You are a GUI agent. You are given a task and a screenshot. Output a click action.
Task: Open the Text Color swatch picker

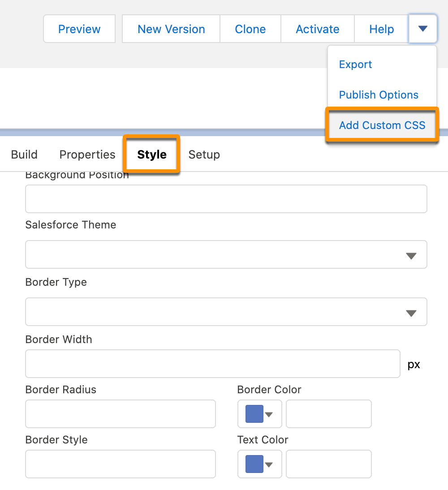(x=259, y=464)
